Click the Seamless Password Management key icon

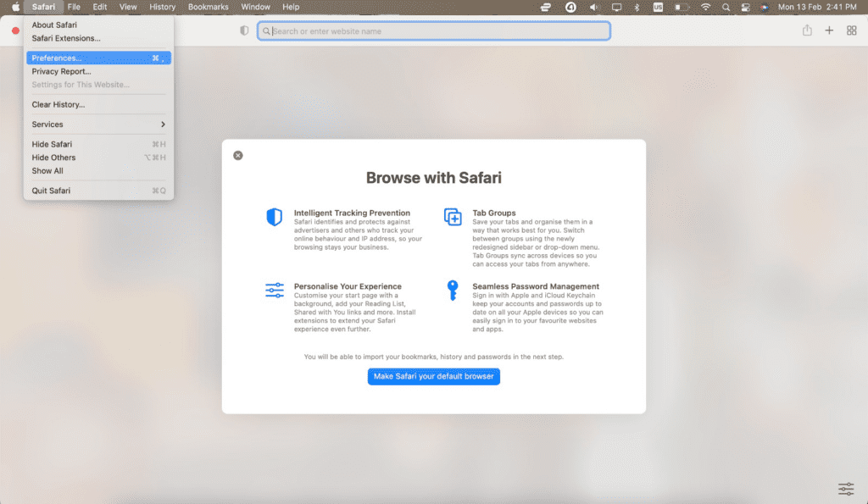[x=453, y=290]
